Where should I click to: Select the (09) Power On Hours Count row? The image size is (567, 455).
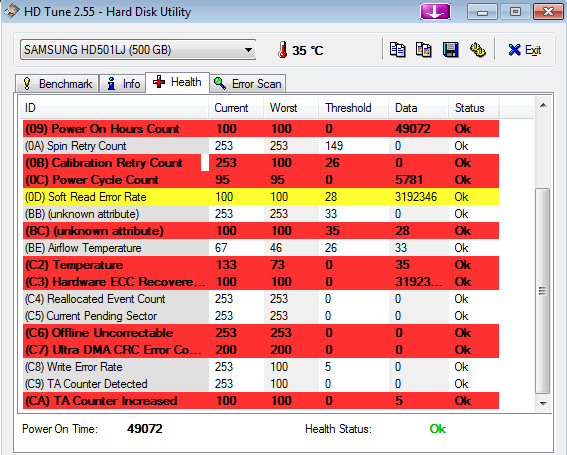tap(261, 129)
